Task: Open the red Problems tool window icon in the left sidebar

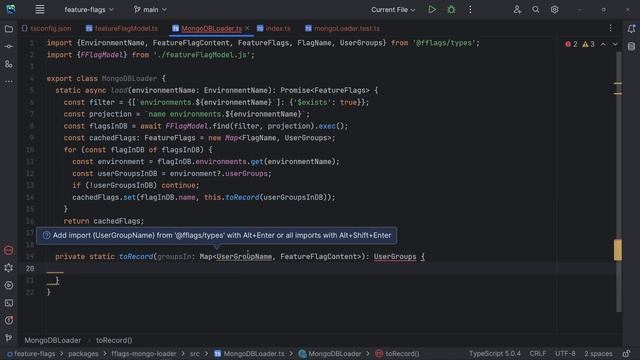Action: (9, 250)
